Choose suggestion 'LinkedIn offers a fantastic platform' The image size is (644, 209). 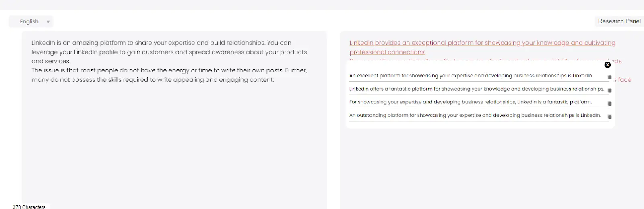click(x=477, y=89)
